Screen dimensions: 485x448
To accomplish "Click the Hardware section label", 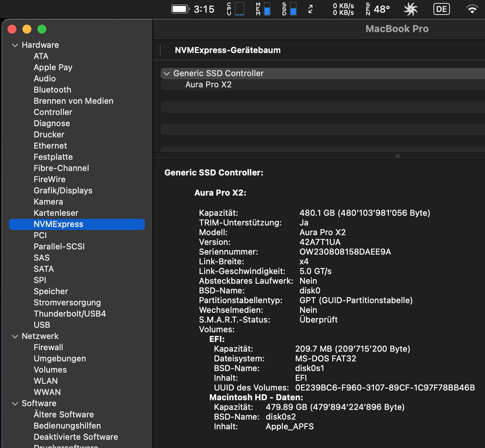I will pyautogui.click(x=40, y=45).
